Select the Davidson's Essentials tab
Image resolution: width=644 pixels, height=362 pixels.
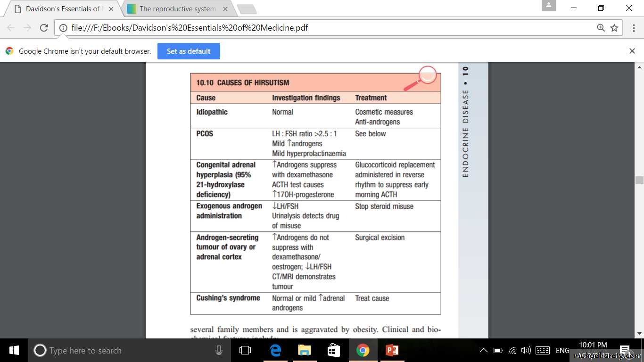62,9
